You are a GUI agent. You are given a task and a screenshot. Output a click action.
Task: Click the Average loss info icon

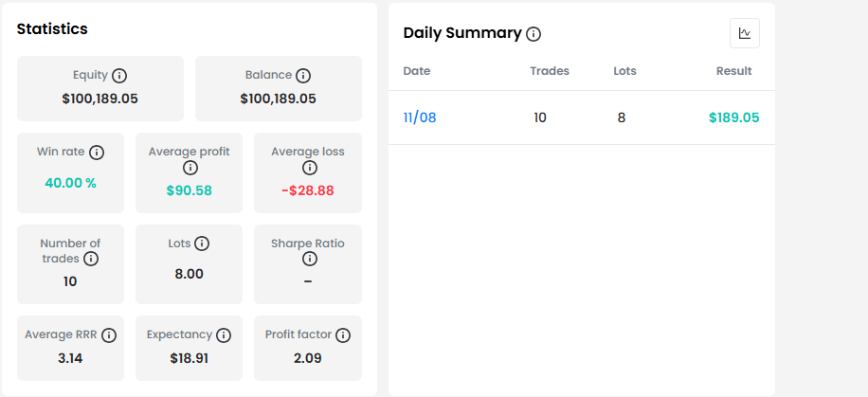[x=310, y=167]
